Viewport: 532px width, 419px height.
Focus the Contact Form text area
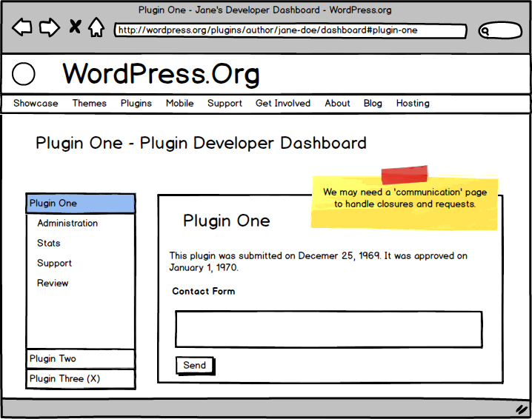click(328, 329)
